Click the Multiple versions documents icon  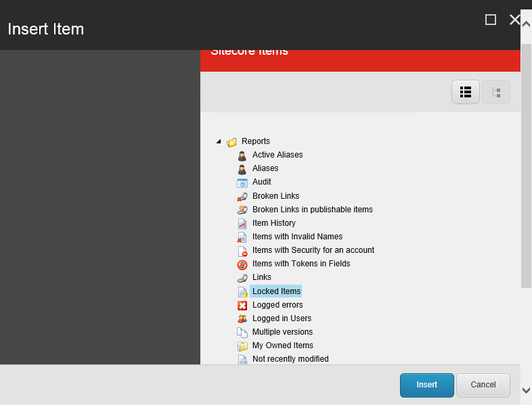coord(242,333)
